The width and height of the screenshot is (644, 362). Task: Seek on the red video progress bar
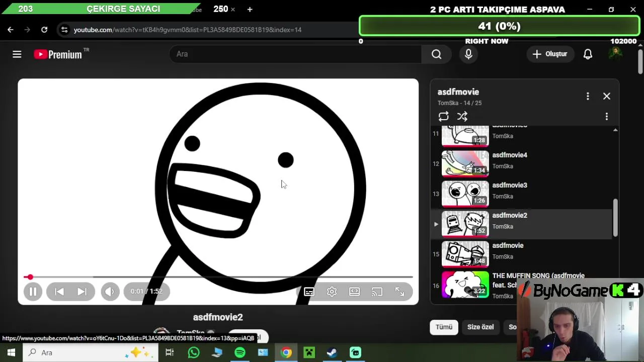click(x=218, y=277)
